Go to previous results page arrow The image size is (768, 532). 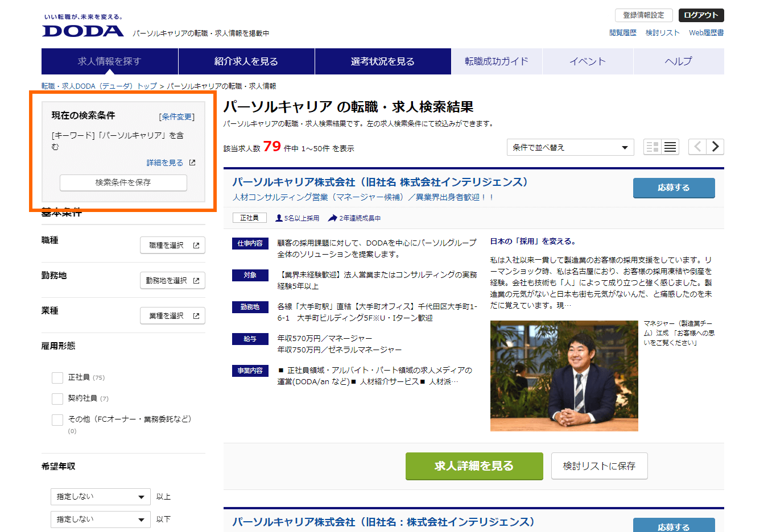tap(697, 147)
